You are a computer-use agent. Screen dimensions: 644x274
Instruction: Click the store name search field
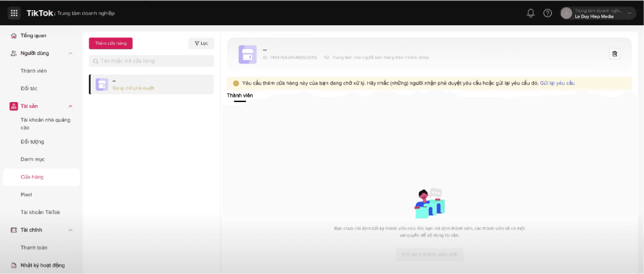pyautogui.click(x=152, y=61)
